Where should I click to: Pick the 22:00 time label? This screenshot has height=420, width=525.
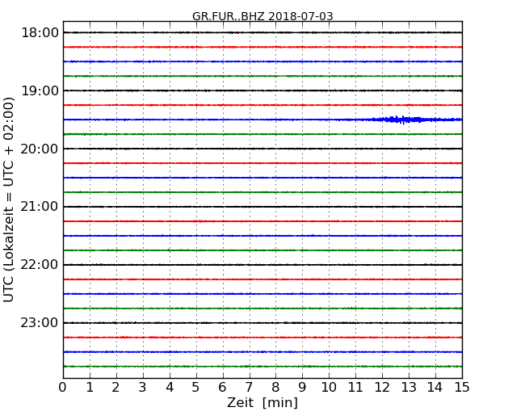[40, 265]
